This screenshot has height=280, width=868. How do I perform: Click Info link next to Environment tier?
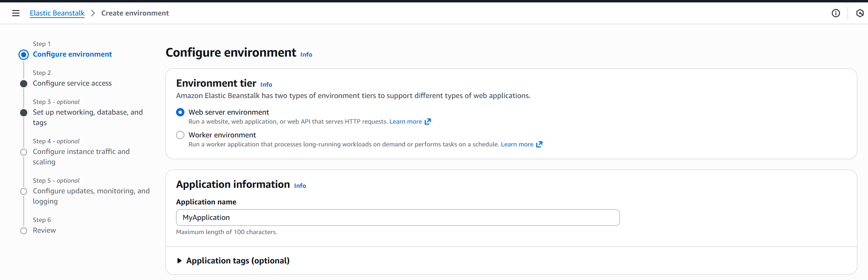(x=266, y=85)
